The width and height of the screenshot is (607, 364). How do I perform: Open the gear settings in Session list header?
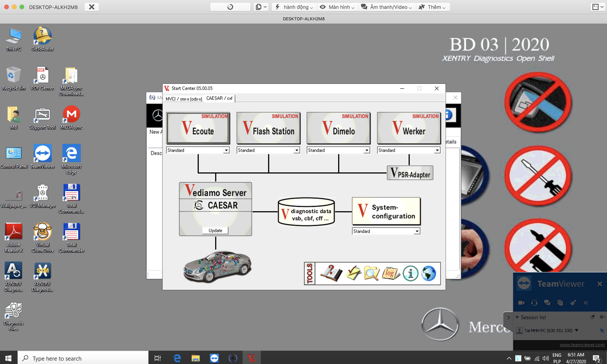click(x=602, y=317)
